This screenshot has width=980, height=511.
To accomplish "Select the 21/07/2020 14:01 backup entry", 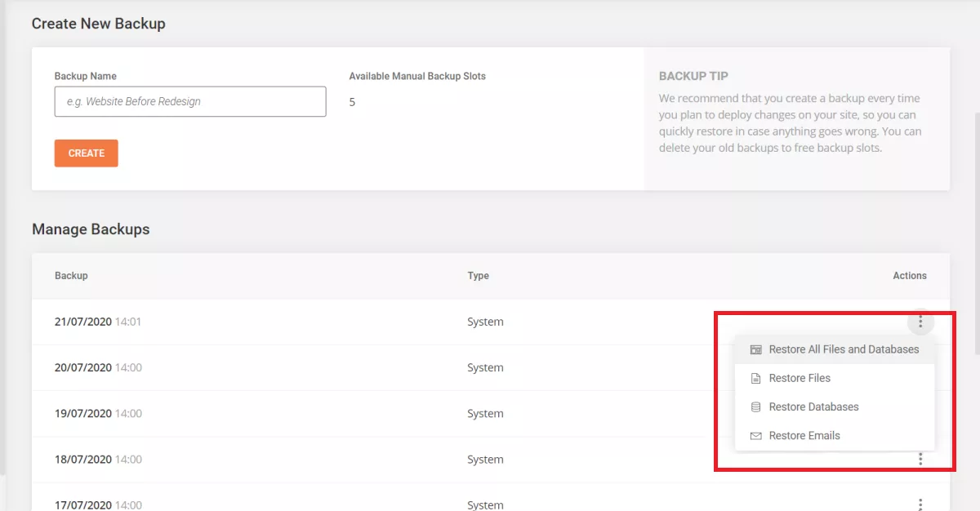I will [98, 322].
